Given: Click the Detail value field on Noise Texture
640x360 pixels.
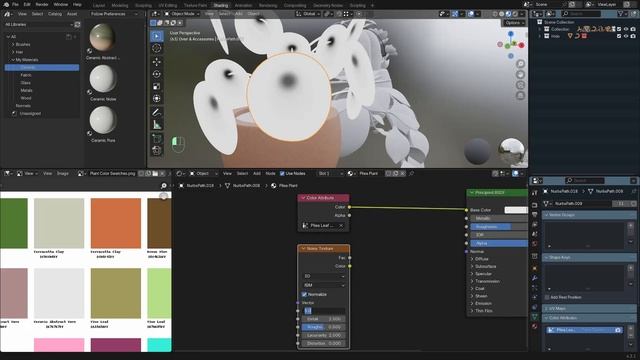Looking at the screenshot, I should click(324, 319).
